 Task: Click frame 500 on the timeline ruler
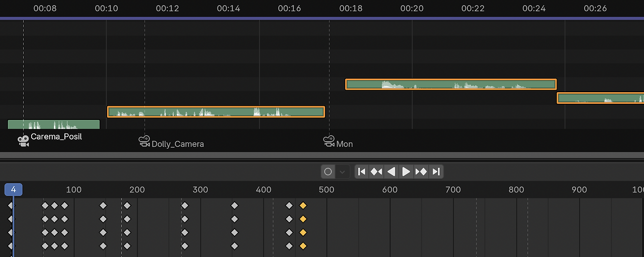[x=327, y=189]
